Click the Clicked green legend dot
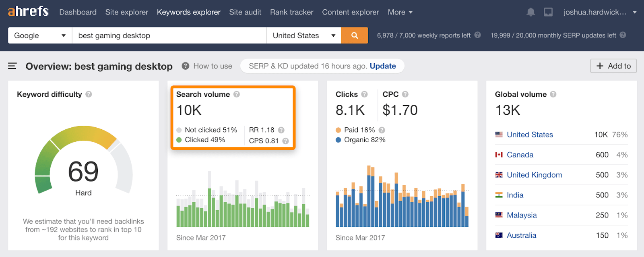The image size is (644, 257). click(x=179, y=140)
